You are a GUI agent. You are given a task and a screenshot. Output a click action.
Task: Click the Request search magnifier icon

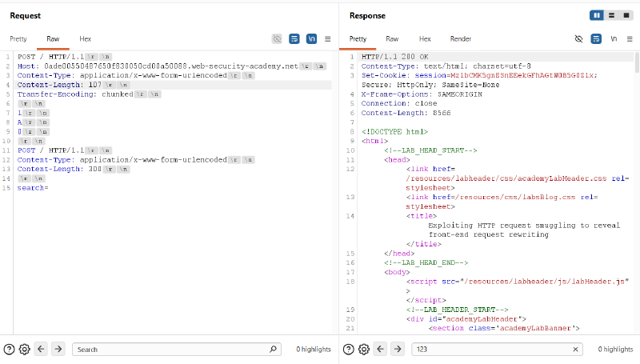[x=273, y=349]
